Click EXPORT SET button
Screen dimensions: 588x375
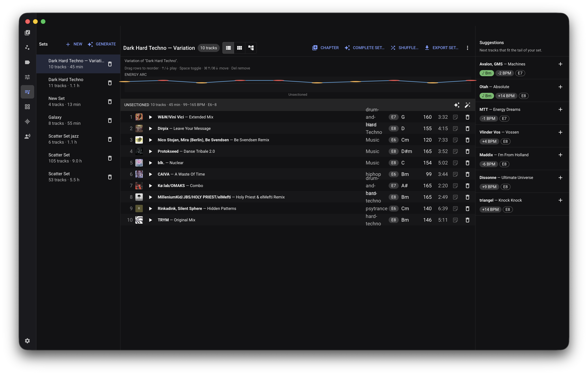point(442,48)
